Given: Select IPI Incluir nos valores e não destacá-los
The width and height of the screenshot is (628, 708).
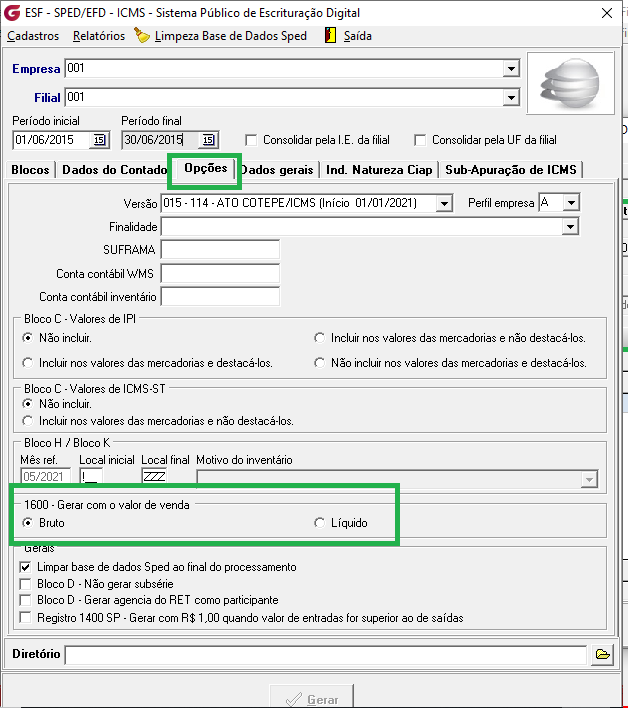Looking at the screenshot, I should click(320, 338).
